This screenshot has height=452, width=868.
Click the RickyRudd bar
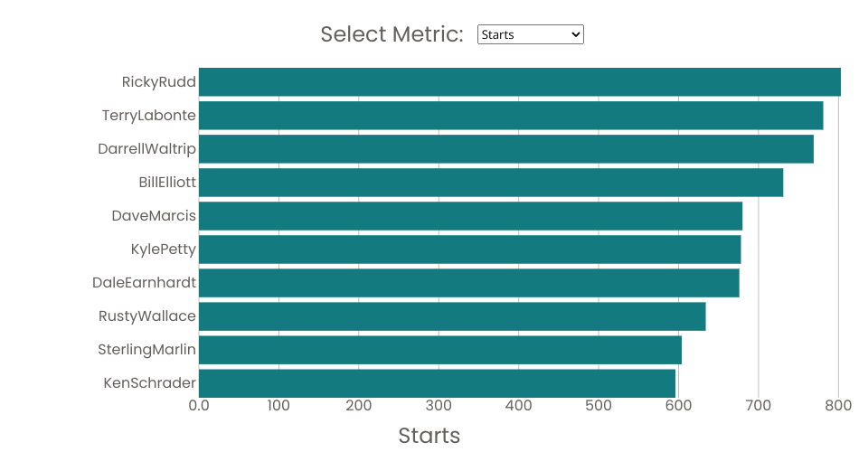520,82
